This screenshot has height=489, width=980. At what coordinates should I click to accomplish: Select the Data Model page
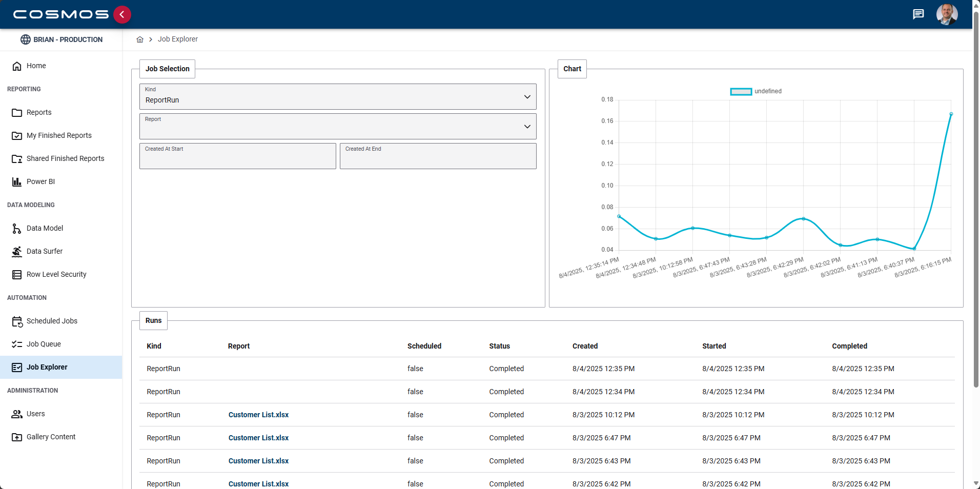[45, 228]
